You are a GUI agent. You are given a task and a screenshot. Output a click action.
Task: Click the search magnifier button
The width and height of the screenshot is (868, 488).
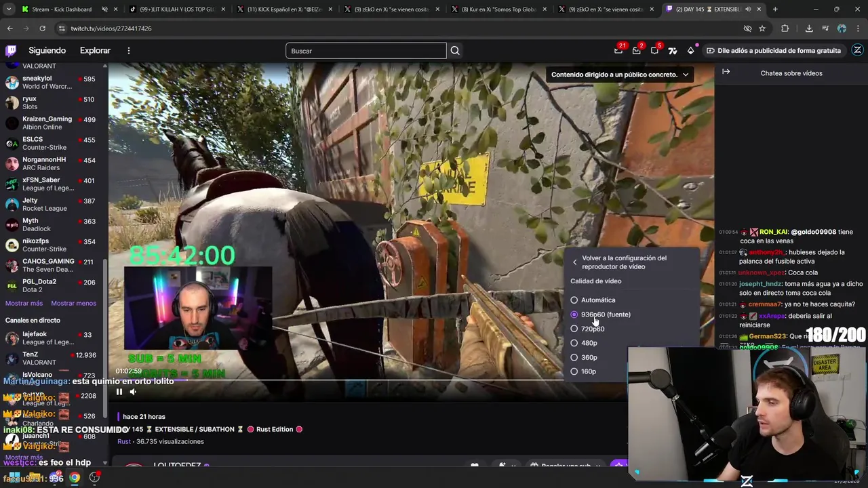coord(455,51)
